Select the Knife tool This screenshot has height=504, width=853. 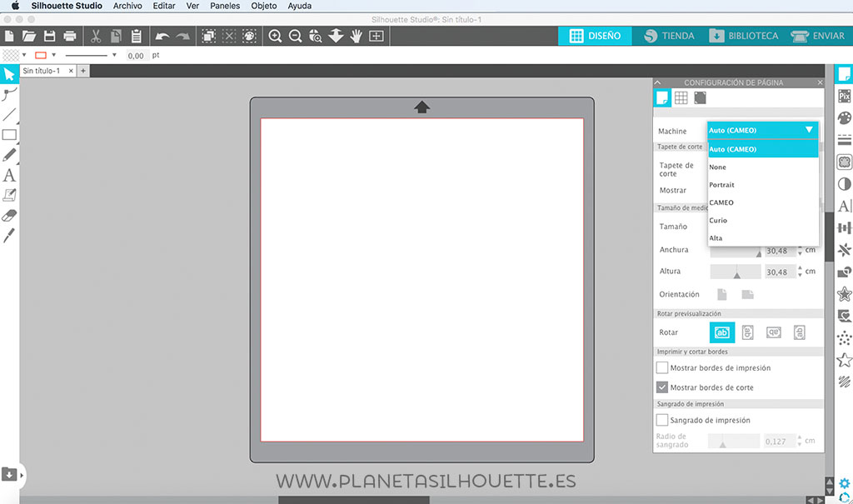coord(9,236)
